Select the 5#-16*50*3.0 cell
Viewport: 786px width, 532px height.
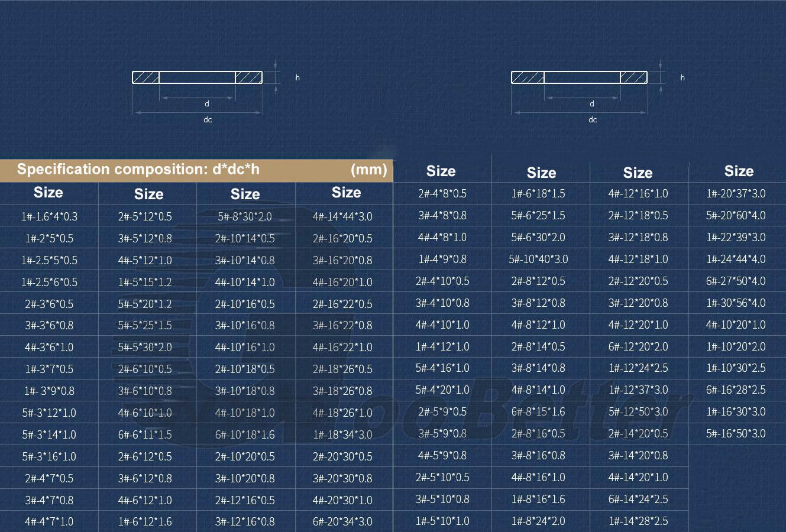pyautogui.click(x=736, y=433)
